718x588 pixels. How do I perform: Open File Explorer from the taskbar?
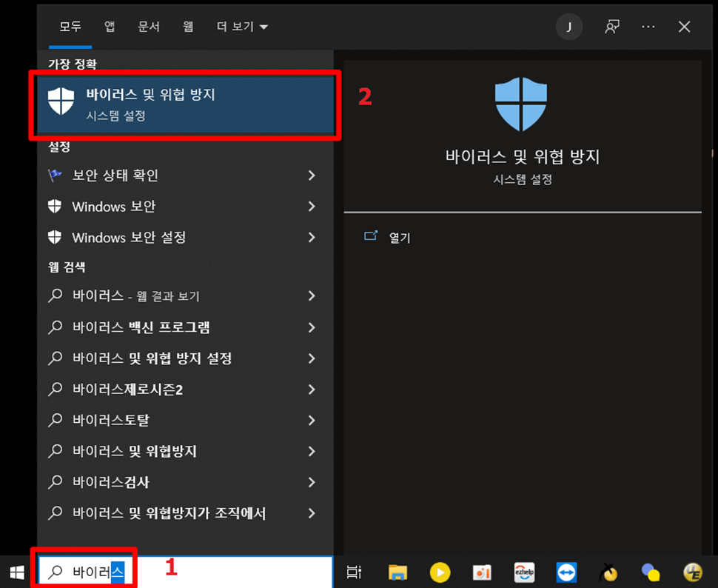(397, 572)
